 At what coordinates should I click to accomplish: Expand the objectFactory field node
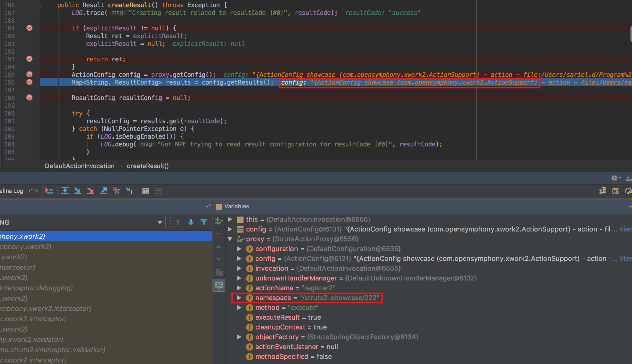(239, 337)
